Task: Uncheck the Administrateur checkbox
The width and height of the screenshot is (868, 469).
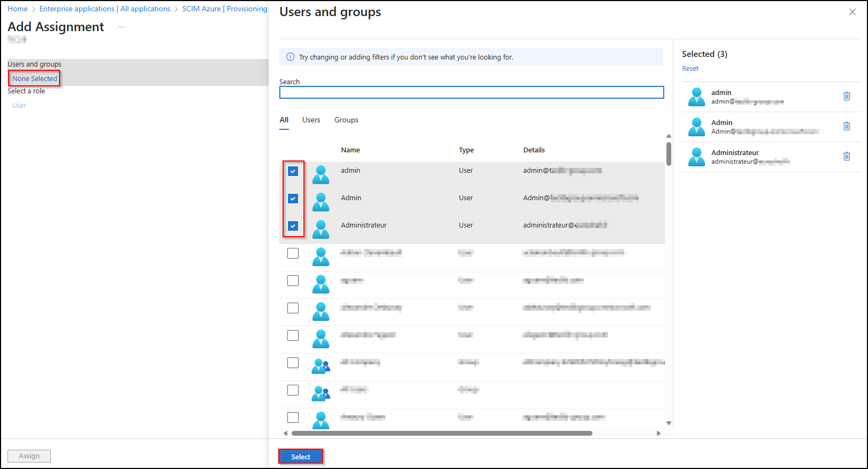Action: point(293,226)
